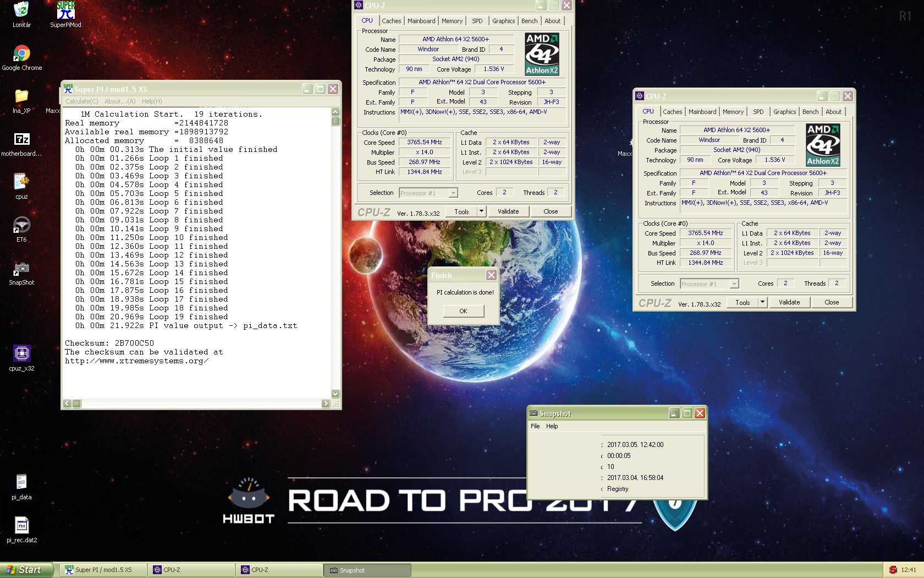Open the Help menu in Snapshot window
Screen dimensions: 924x578
(552, 426)
